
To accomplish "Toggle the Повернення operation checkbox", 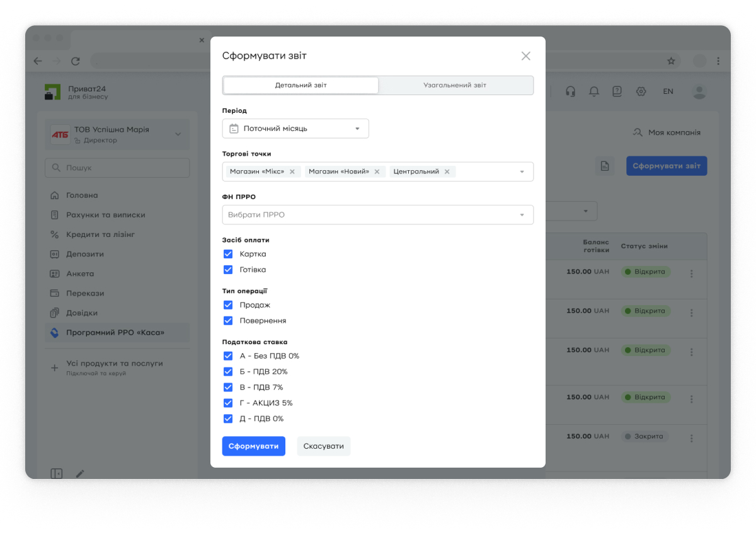I will click(x=228, y=320).
